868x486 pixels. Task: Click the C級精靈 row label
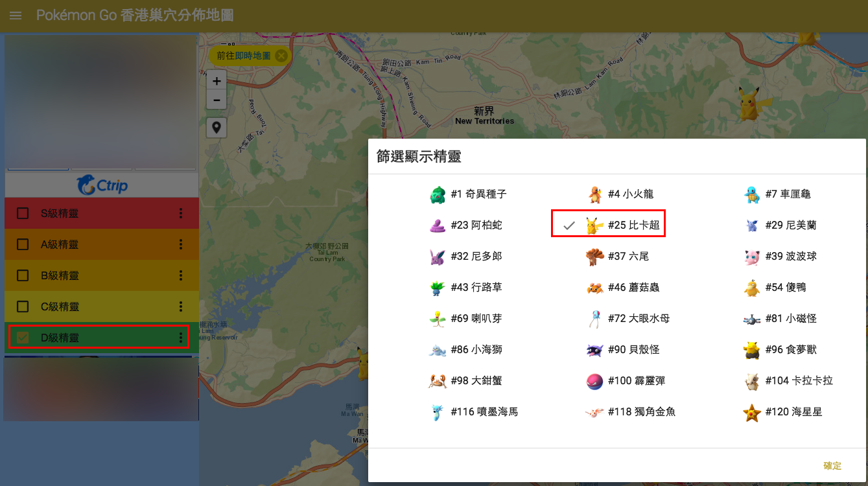[60, 307]
